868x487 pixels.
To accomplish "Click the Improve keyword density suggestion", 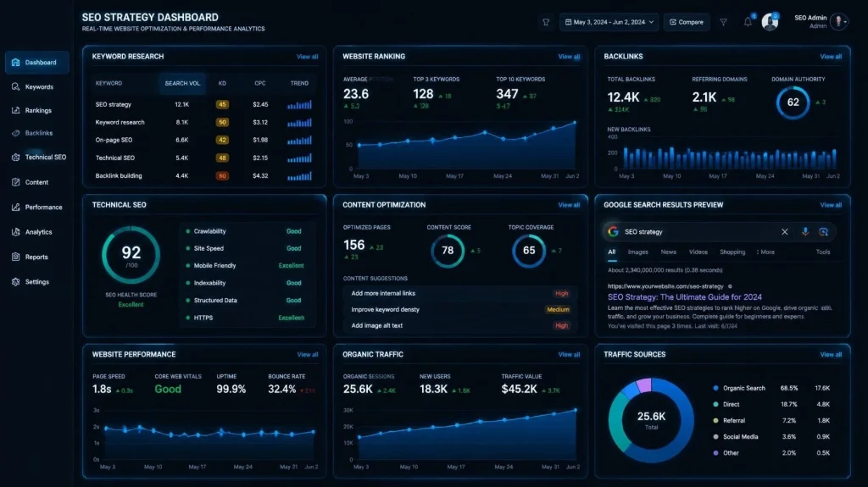I will (x=459, y=310).
